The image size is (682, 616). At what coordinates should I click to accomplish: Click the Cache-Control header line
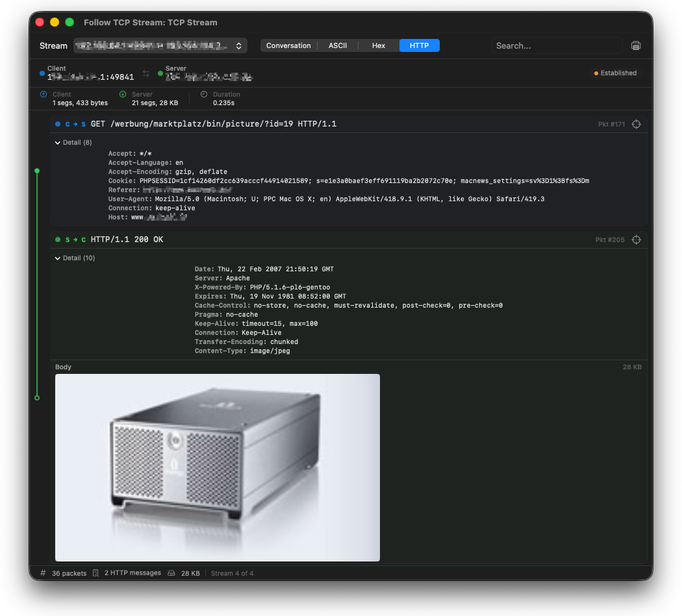(349, 306)
